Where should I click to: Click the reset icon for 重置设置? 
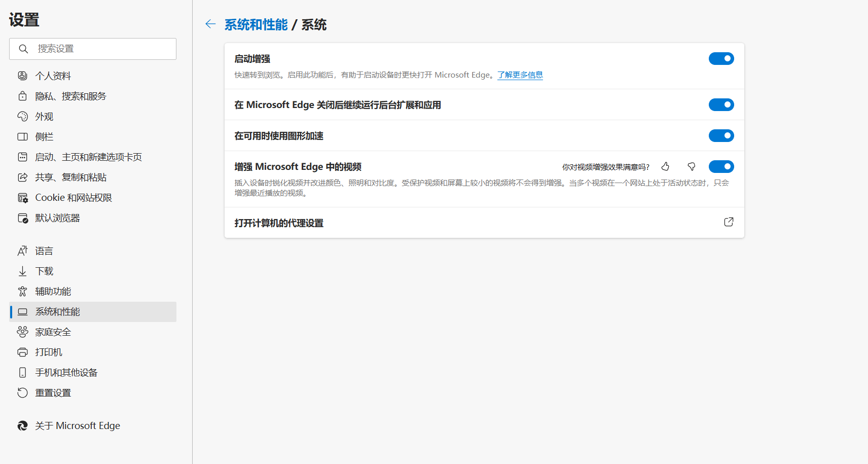[x=22, y=392]
